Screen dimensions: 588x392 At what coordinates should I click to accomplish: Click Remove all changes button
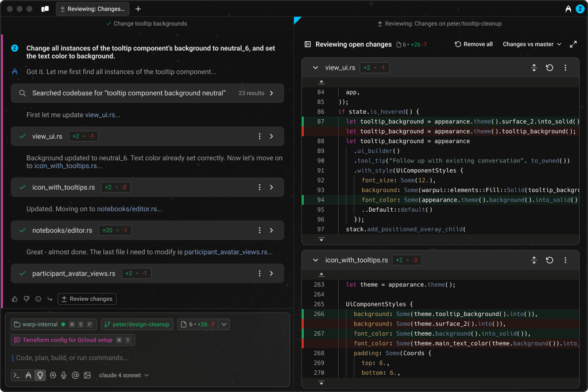(474, 44)
